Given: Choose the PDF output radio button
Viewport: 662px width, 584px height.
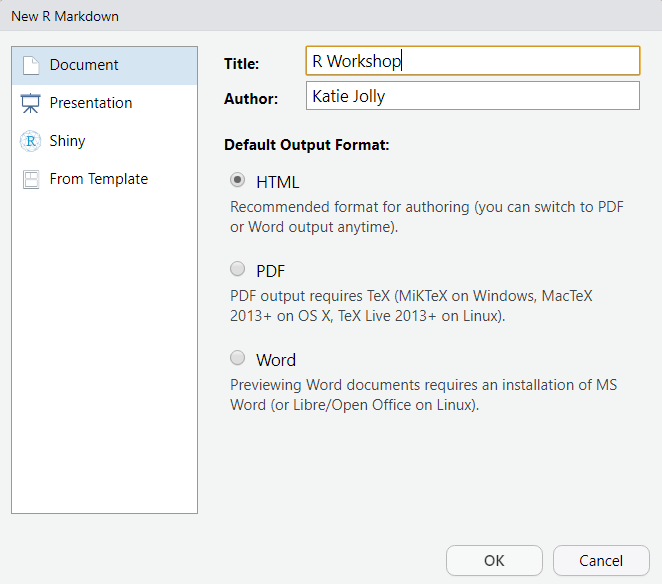Looking at the screenshot, I should [x=237, y=269].
